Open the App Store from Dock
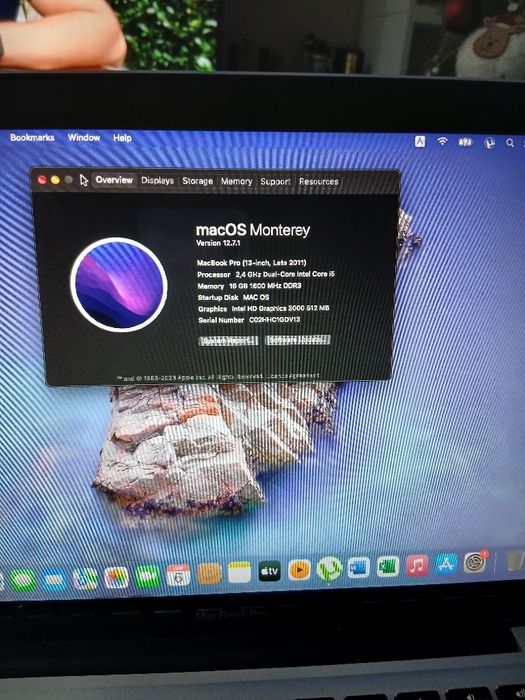525x700 pixels. [x=446, y=564]
